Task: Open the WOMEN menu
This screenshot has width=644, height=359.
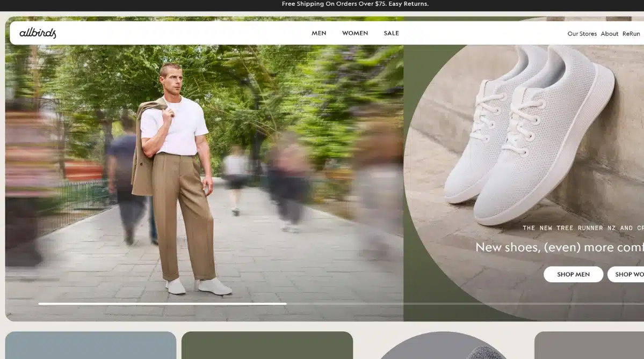Action: [x=355, y=33]
